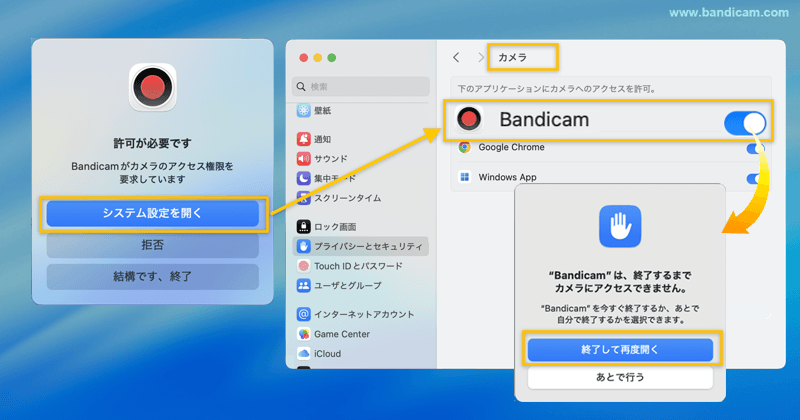Click the Bandicam name in camera list
Screen dimensions: 800x420
click(544, 119)
